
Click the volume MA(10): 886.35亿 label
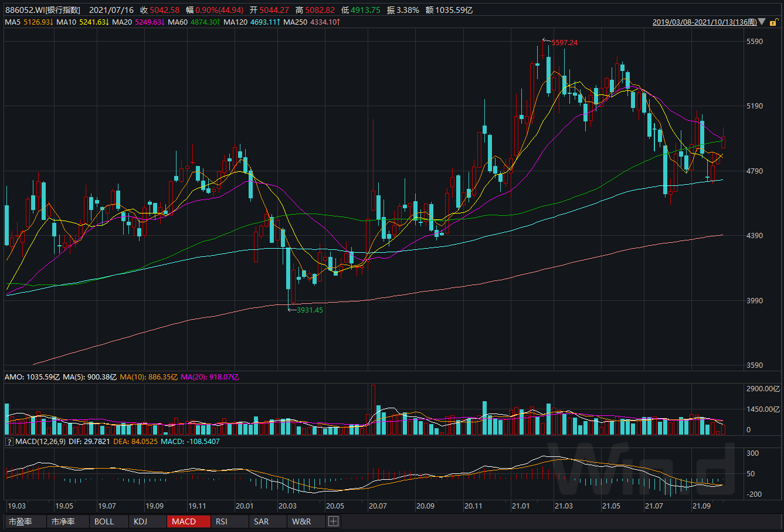149,377
